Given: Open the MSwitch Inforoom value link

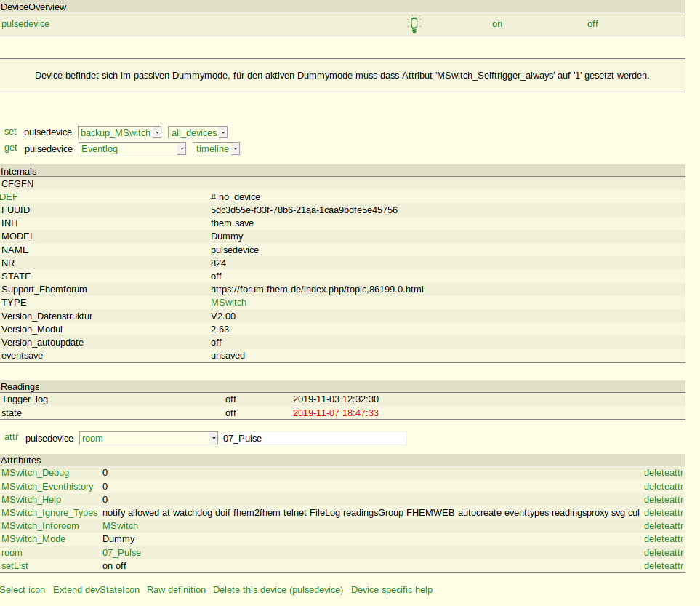Looking at the screenshot, I should pos(121,526).
